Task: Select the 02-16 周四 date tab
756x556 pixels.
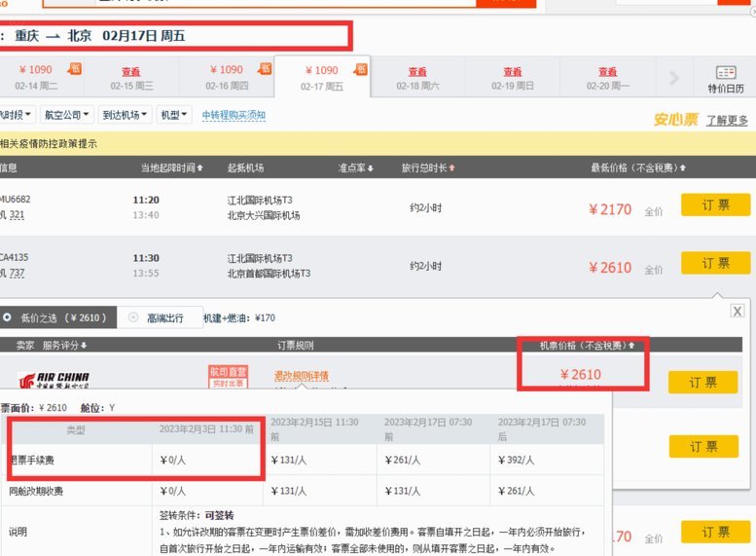Action: [x=227, y=77]
